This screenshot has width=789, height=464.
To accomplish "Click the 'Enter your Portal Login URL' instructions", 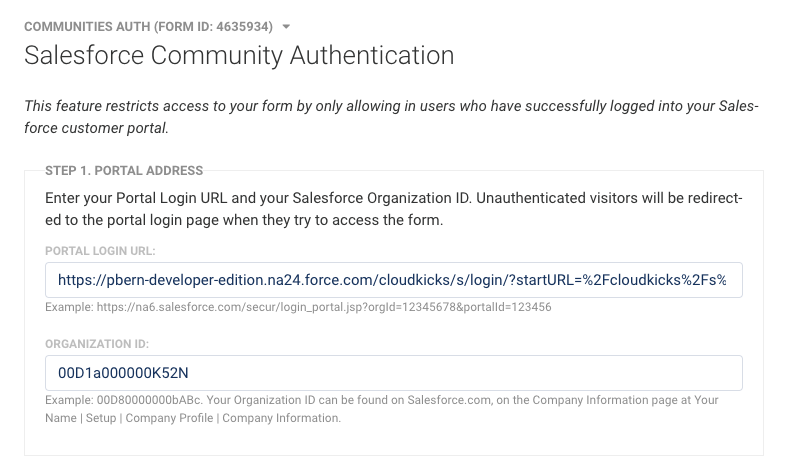I will click(x=393, y=209).
